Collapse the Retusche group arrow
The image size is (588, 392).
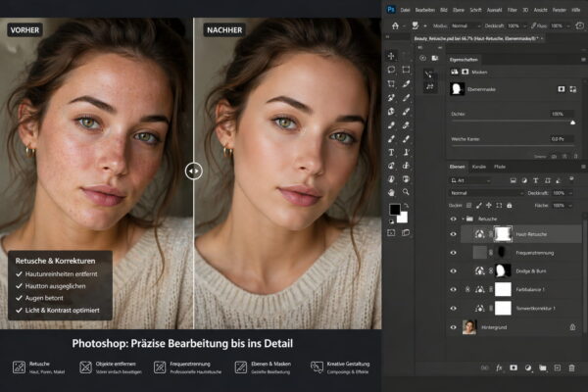[x=463, y=219]
